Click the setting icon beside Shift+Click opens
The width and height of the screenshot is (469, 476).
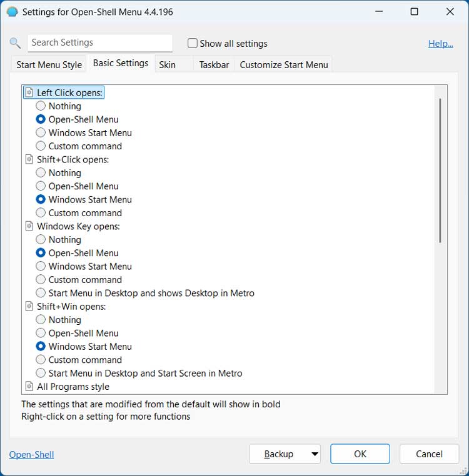click(x=29, y=159)
